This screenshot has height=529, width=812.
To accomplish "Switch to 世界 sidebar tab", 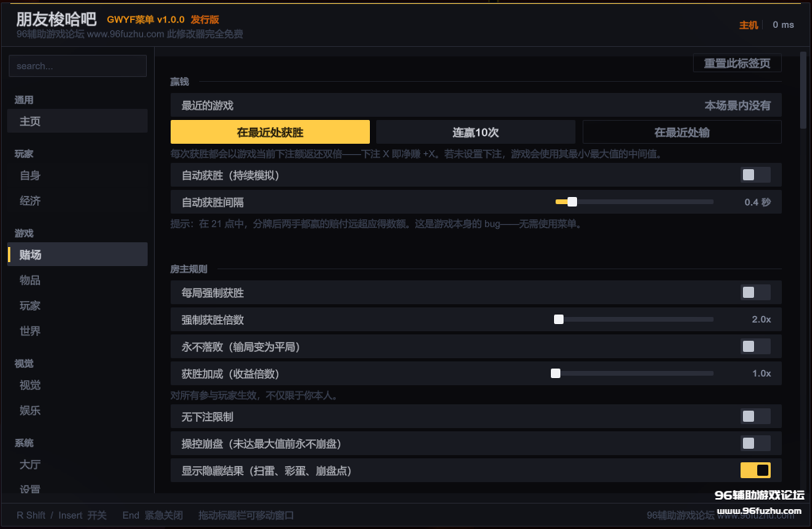I will coord(78,331).
